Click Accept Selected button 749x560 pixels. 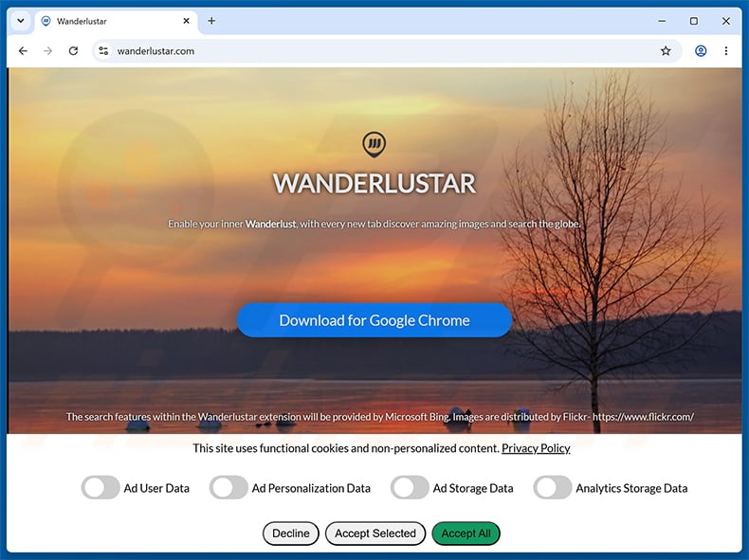375,533
